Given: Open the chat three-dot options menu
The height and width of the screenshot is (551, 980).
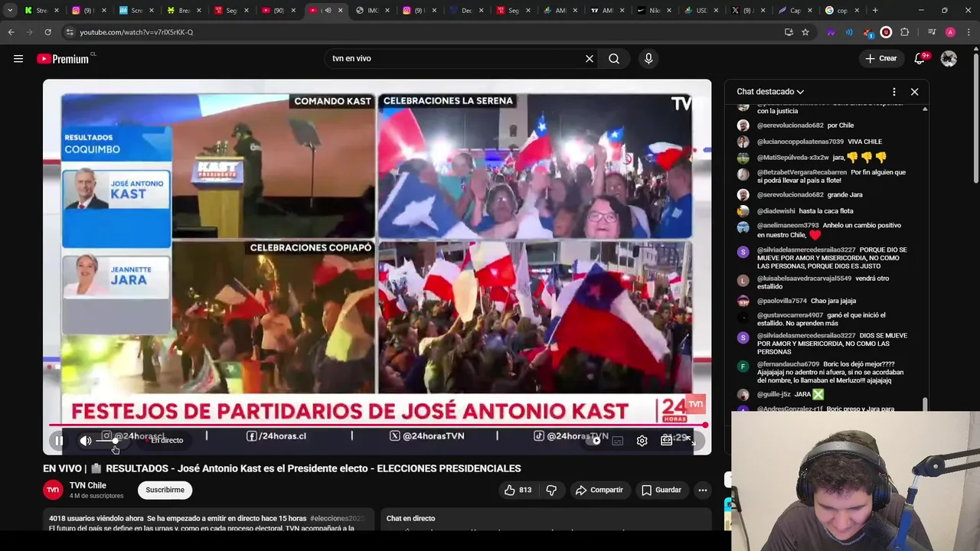Looking at the screenshot, I should click(893, 92).
